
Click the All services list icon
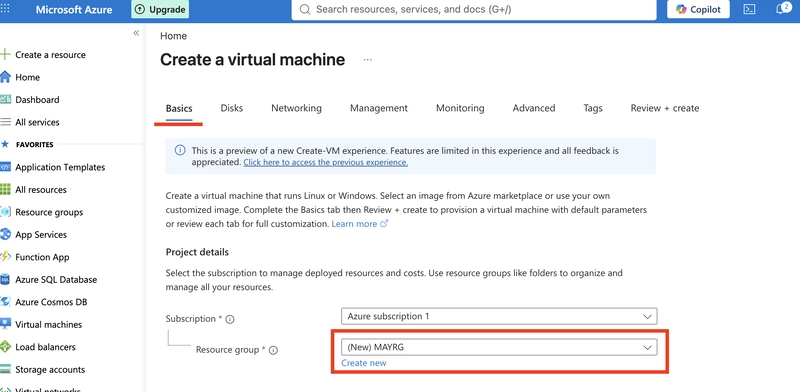click(x=5, y=122)
